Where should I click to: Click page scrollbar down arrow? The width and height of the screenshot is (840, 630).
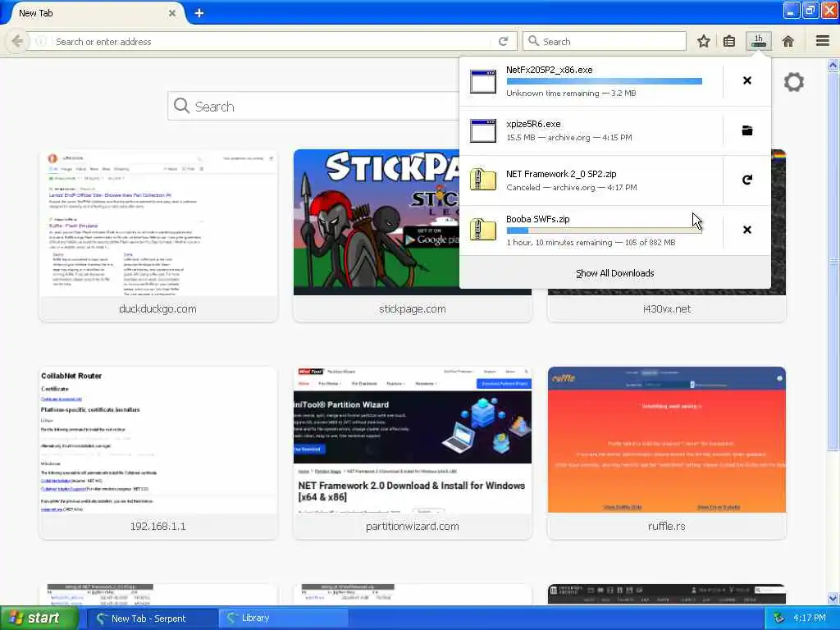click(833, 598)
